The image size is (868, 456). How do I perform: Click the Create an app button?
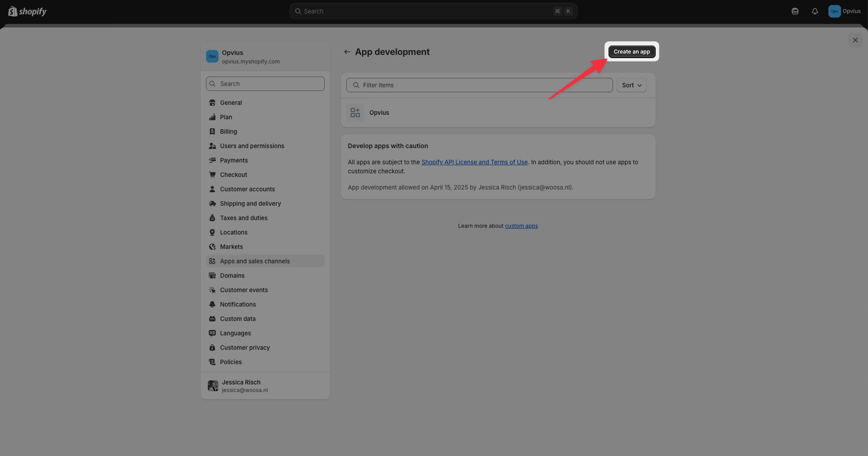pyautogui.click(x=631, y=52)
